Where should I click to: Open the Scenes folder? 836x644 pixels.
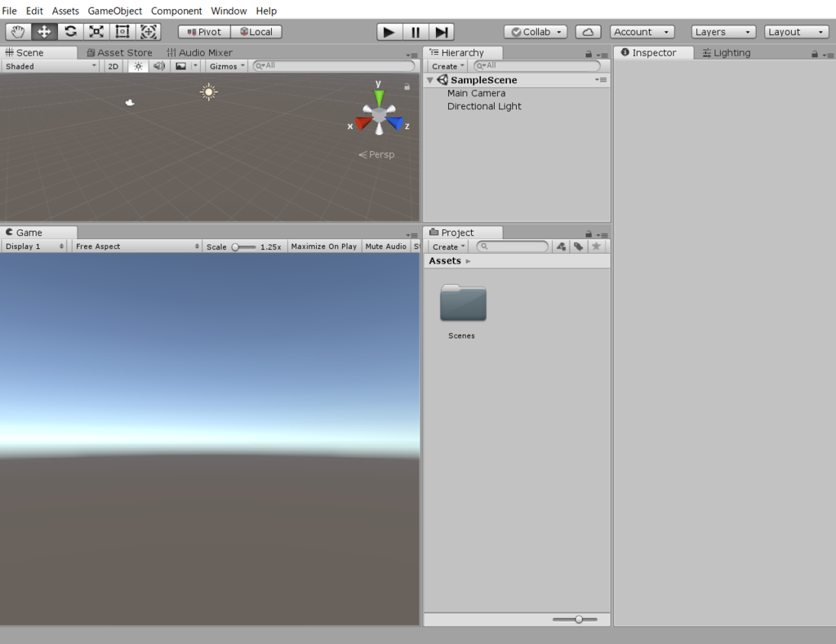(463, 311)
